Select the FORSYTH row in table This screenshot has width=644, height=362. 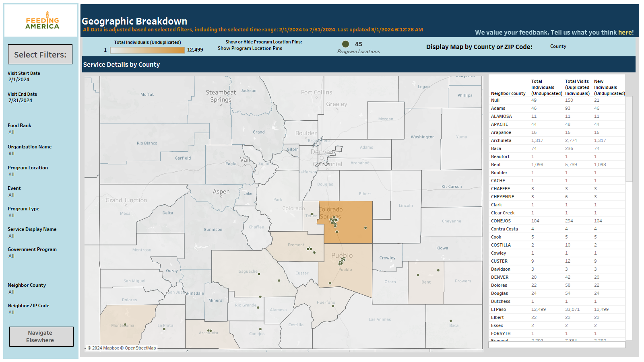pos(557,333)
